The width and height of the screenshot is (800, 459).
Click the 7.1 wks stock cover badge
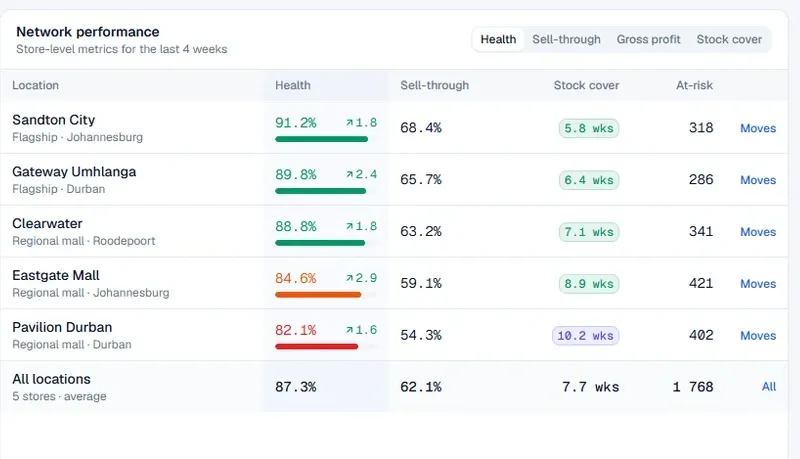click(589, 232)
